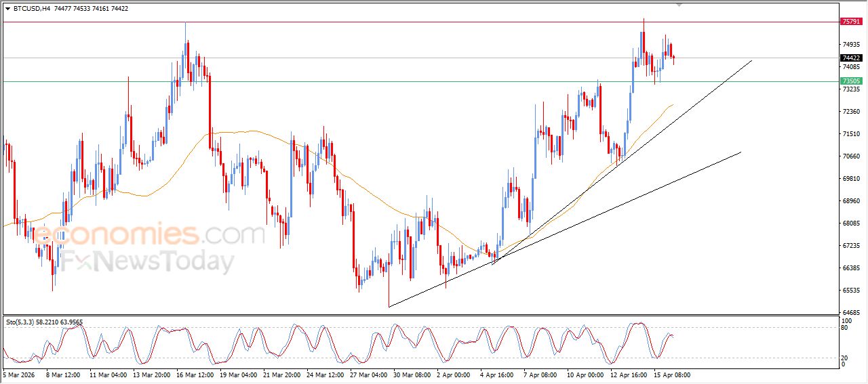Click the 80 level on stochastic scale
This screenshot has width=868, height=384.
point(844,328)
